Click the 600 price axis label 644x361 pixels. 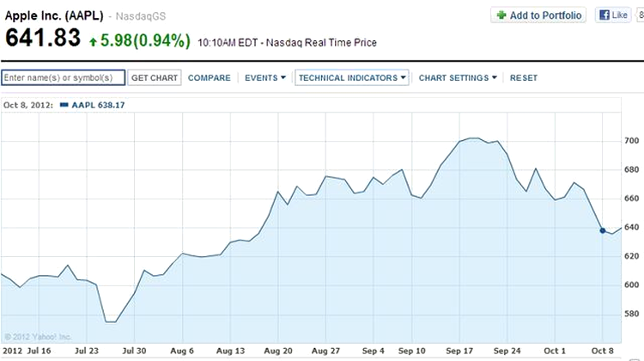[631, 285]
